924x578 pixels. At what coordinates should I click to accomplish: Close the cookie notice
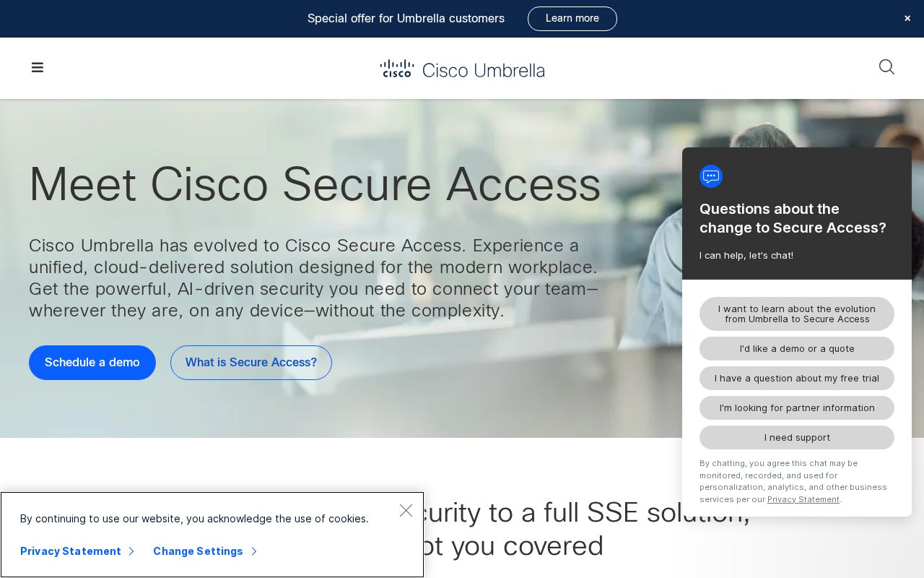pos(406,511)
